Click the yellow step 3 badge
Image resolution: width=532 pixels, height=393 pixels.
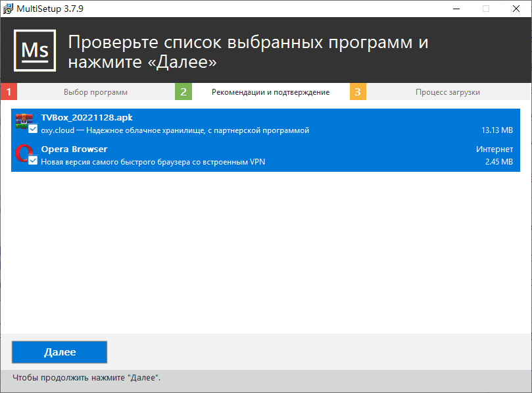point(358,92)
